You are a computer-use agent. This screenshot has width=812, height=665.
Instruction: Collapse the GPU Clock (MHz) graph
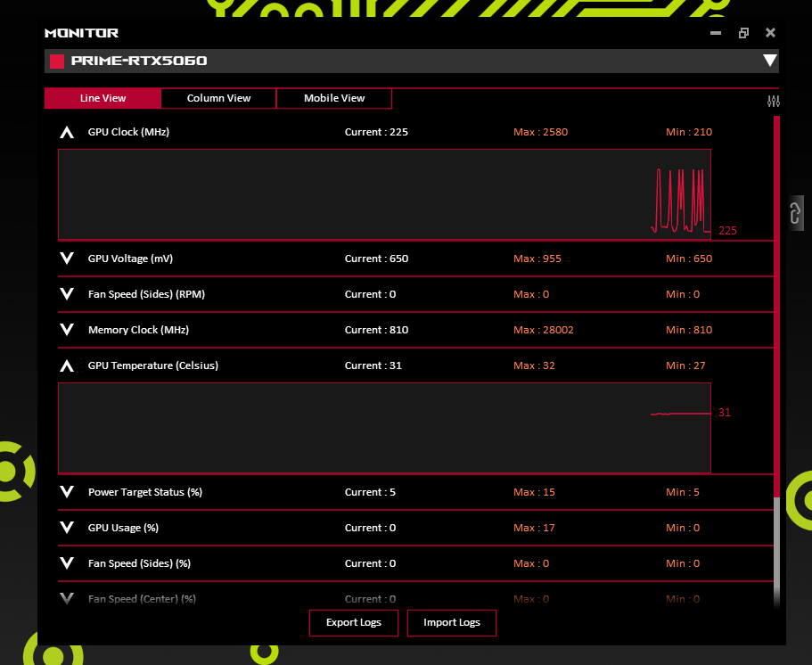[x=67, y=133]
